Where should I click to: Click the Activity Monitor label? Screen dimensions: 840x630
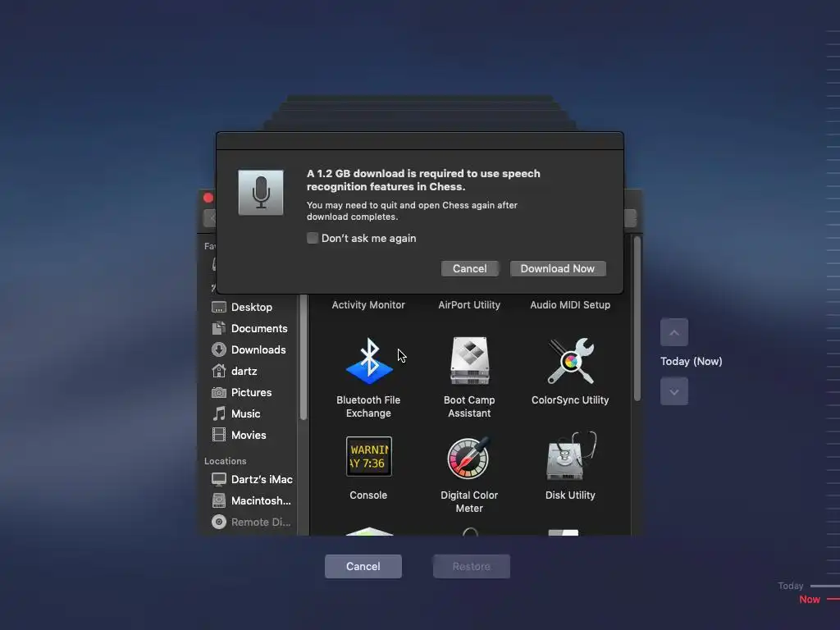point(368,305)
